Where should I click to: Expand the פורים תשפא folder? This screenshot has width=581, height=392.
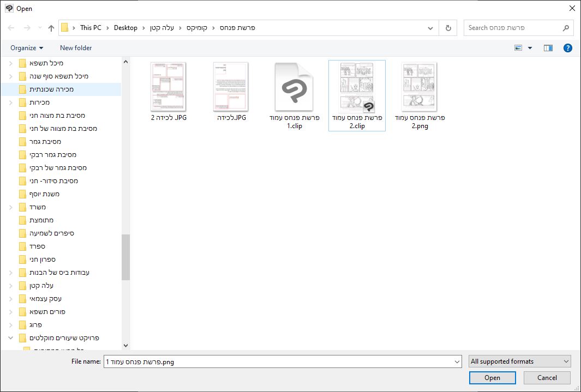pyautogui.click(x=11, y=312)
